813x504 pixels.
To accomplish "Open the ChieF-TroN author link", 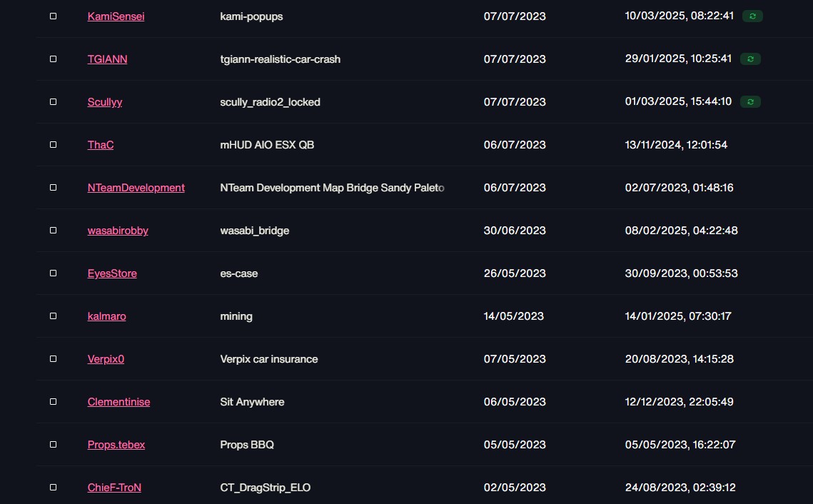I will coord(114,488).
